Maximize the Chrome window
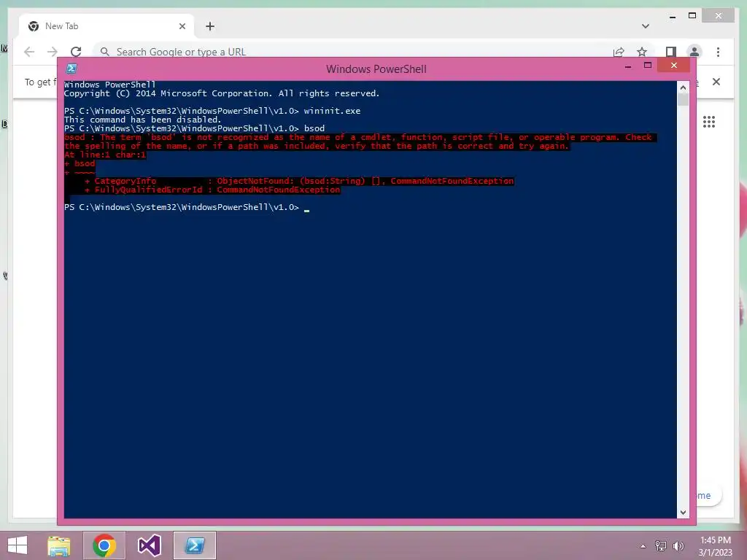Viewport: 747px width, 560px height. pyautogui.click(x=692, y=16)
